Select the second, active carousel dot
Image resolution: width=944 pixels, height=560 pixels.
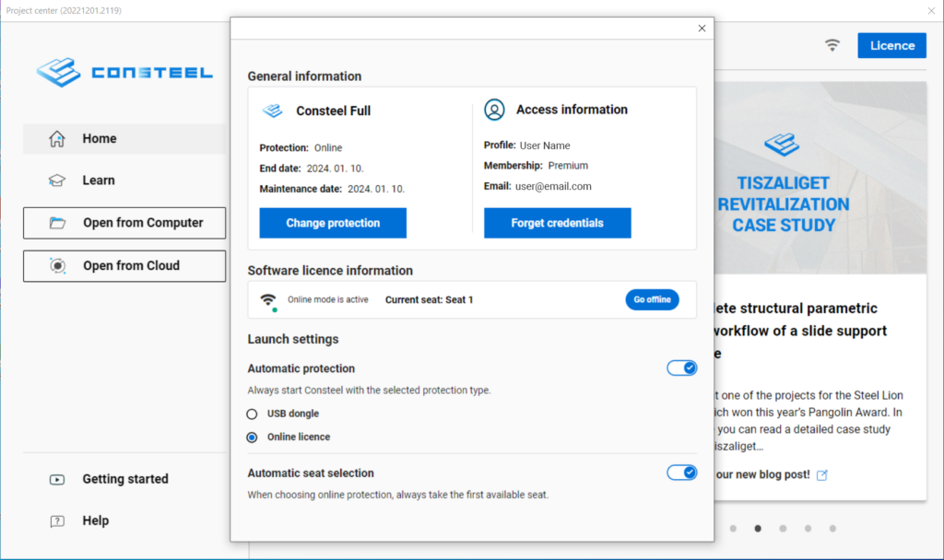pos(758,529)
